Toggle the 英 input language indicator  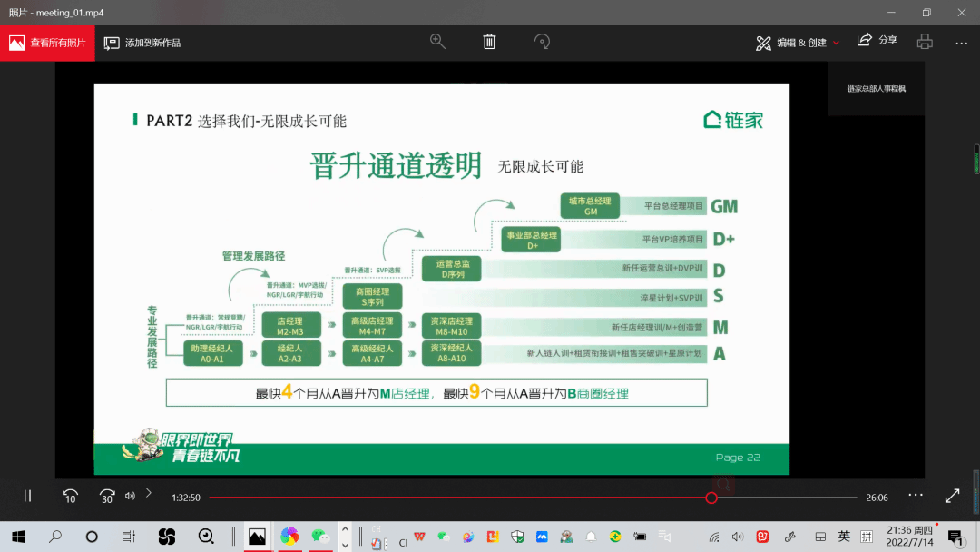[844, 537]
